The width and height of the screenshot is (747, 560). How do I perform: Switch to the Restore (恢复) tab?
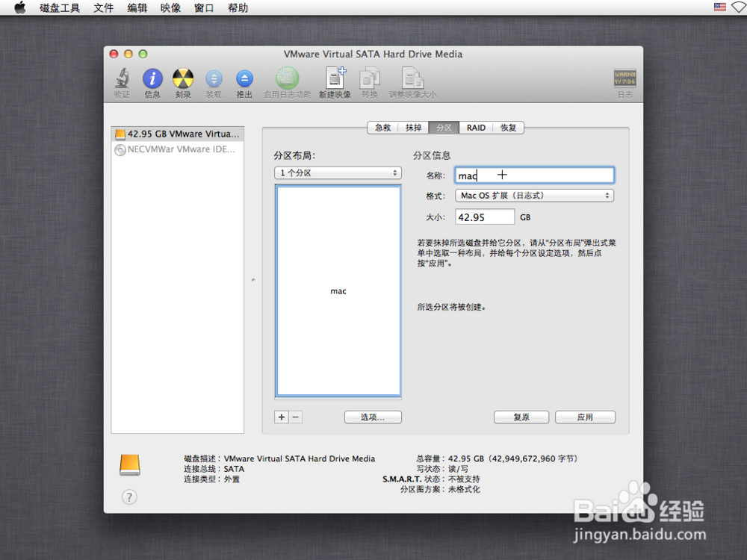(508, 128)
